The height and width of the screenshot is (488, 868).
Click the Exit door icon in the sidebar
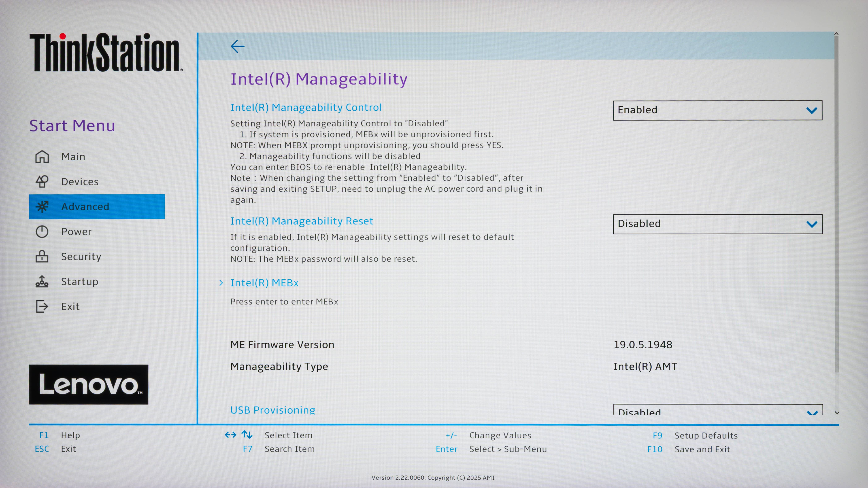pos(42,306)
